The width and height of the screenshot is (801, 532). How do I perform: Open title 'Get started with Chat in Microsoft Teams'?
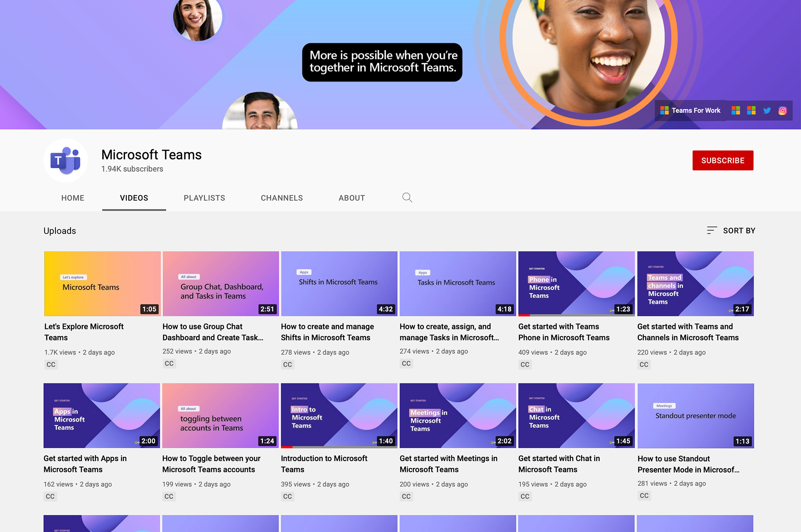(x=559, y=464)
